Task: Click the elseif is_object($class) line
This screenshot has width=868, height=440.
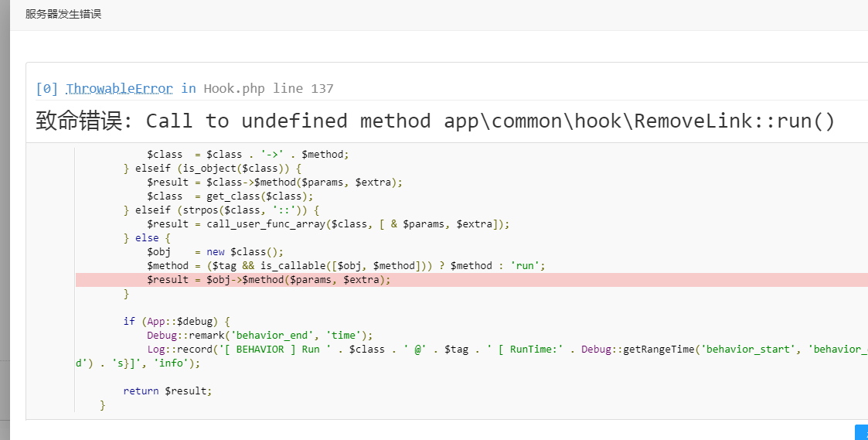Action: click(212, 169)
